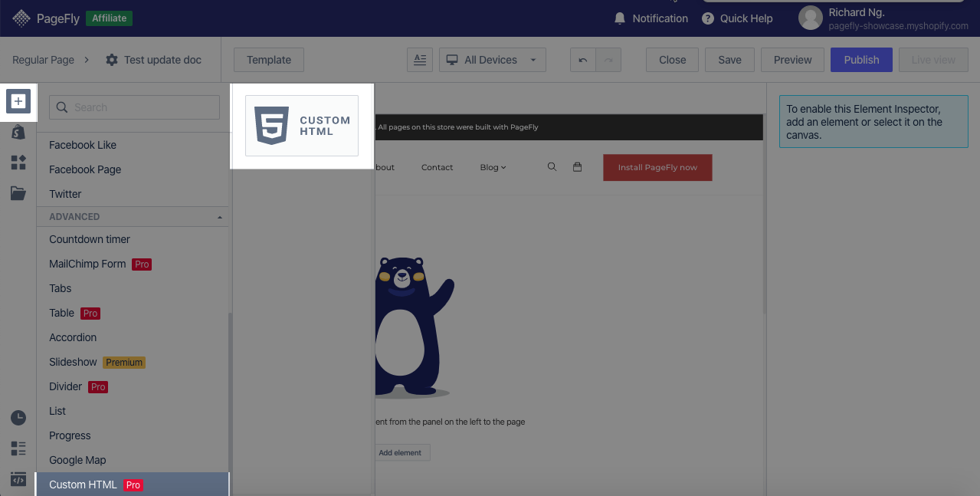The image size is (980, 496).
Task: Open the custom code sidebar icon
Action: (x=18, y=479)
